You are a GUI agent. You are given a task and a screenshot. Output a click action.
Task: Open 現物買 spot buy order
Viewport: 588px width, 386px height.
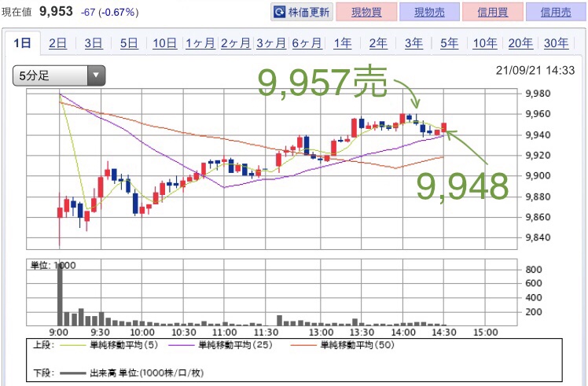point(366,13)
